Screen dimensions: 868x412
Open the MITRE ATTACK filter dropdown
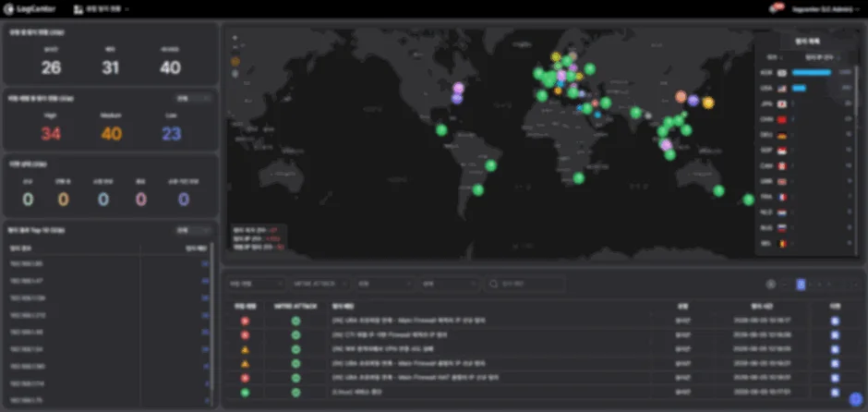pos(321,284)
